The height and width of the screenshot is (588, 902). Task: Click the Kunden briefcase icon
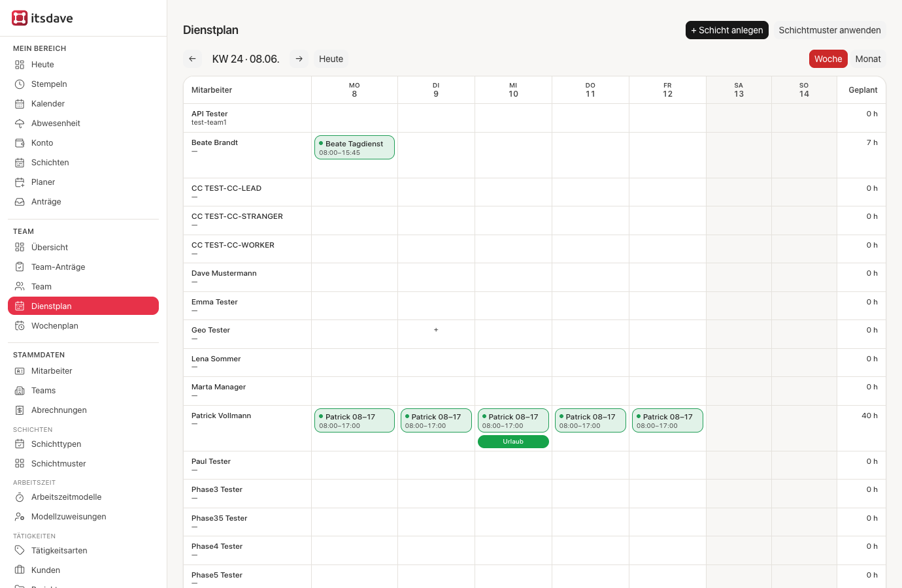point(20,570)
